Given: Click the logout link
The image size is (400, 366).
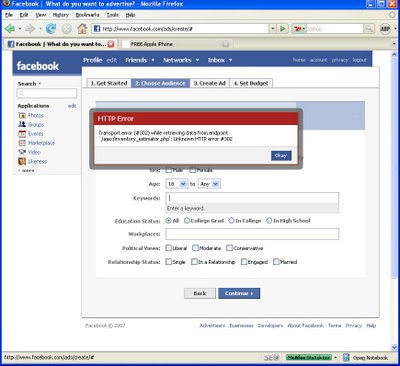Looking at the screenshot, I should click(360, 60).
